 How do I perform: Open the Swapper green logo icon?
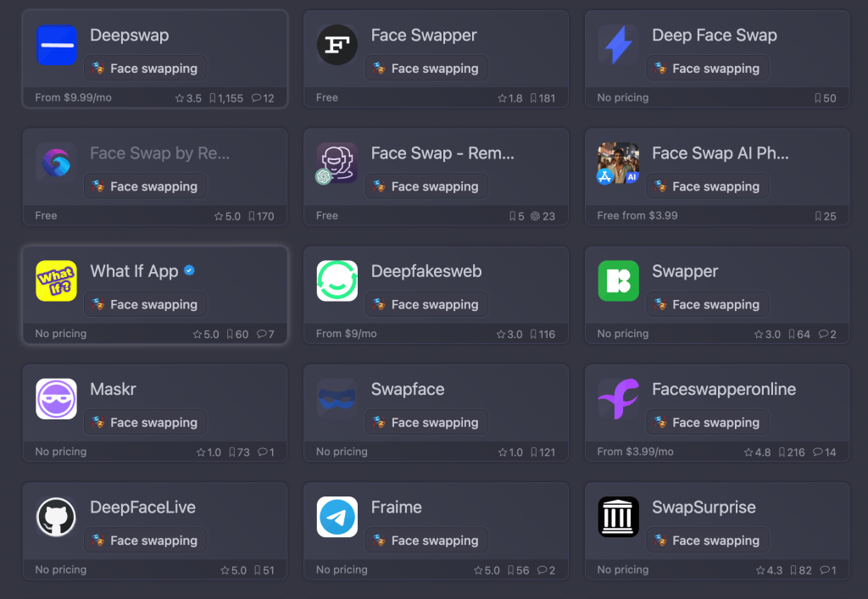(x=618, y=281)
